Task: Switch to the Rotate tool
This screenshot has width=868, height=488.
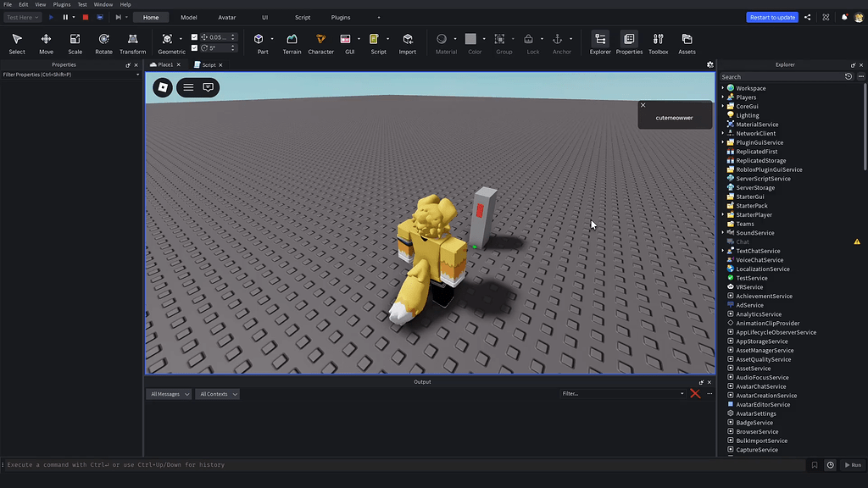Action: point(103,44)
